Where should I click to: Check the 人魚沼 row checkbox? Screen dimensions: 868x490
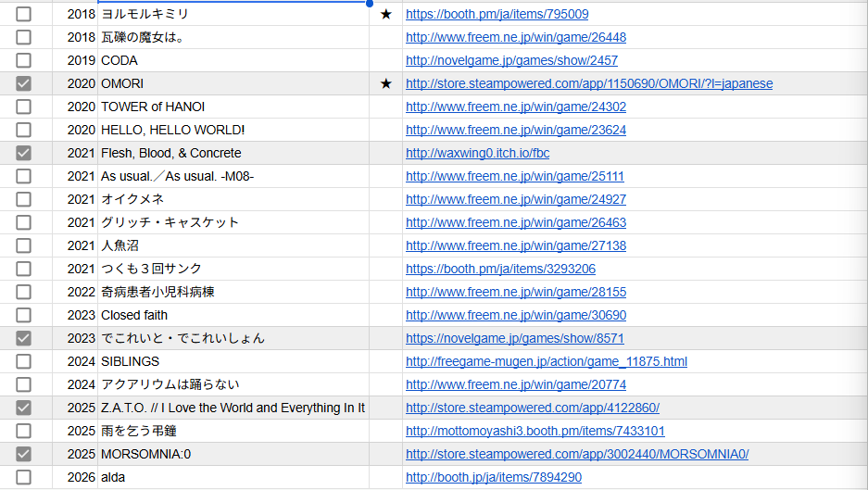point(23,245)
